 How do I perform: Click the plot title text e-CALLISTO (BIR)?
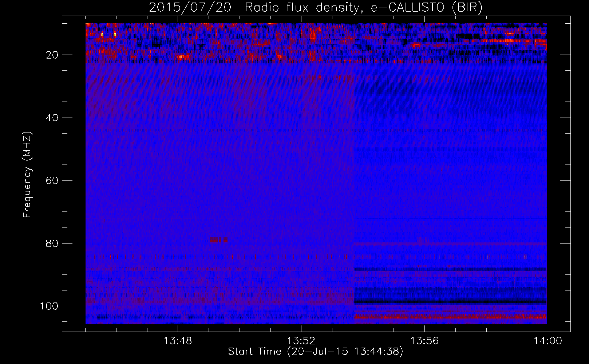tap(427, 8)
